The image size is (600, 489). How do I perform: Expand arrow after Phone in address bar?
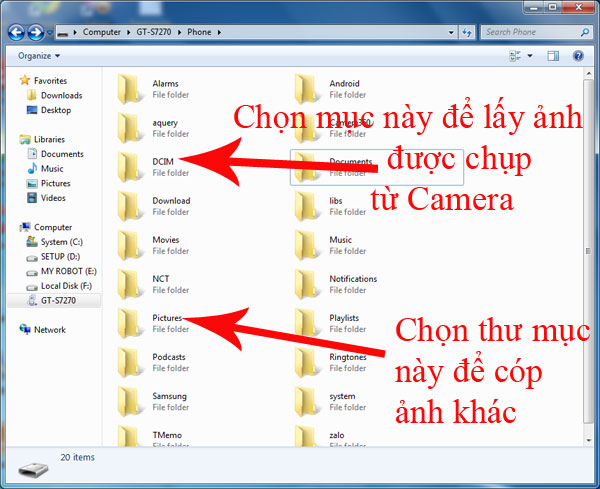219,33
